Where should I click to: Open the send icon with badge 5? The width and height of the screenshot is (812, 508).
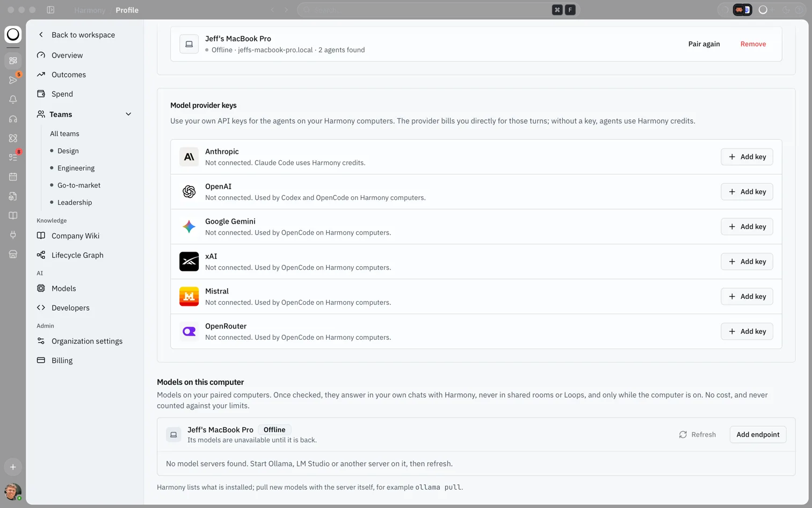pos(13,80)
